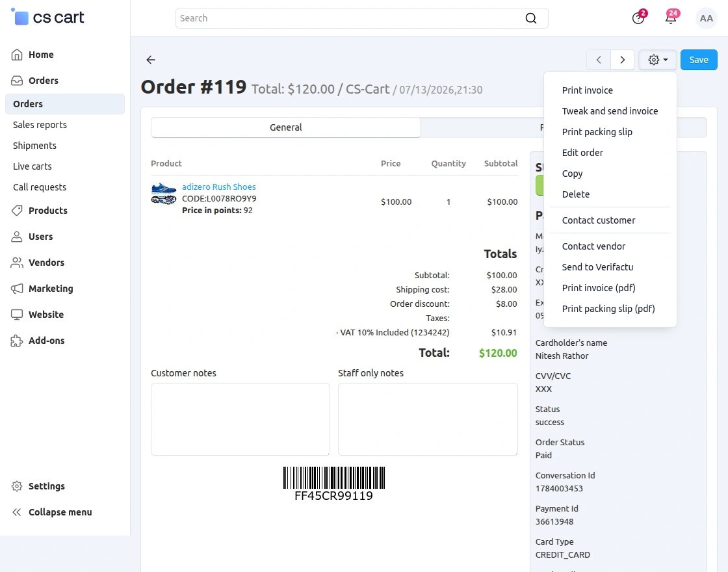Viewport: 728px width, 572px height.
Task: Click the Users person icon
Action: [x=17, y=237]
